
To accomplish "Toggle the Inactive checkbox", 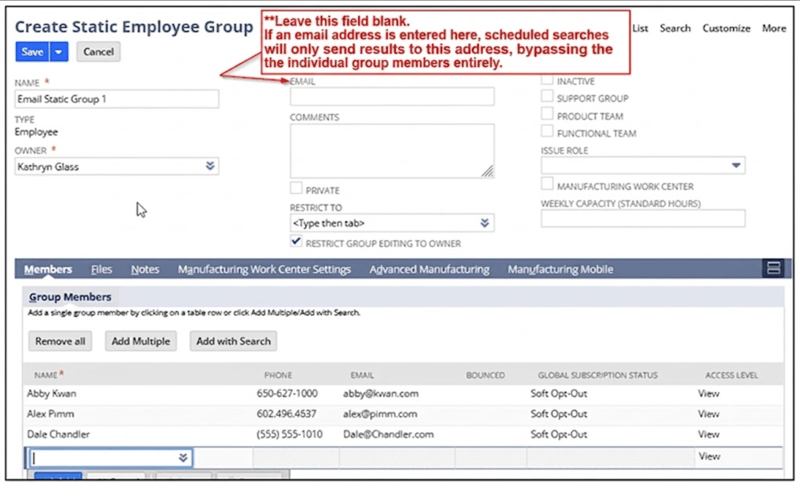I will [x=547, y=80].
